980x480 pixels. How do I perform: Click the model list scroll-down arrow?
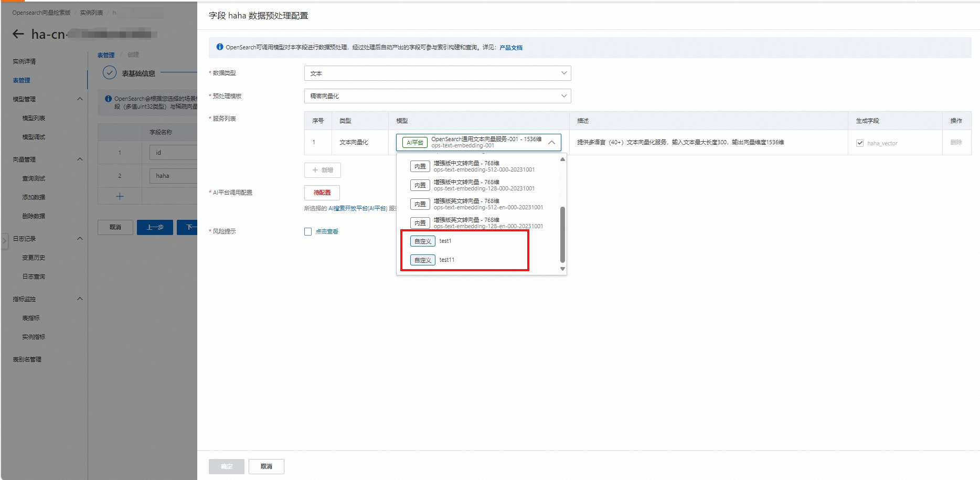pos(562,269)
